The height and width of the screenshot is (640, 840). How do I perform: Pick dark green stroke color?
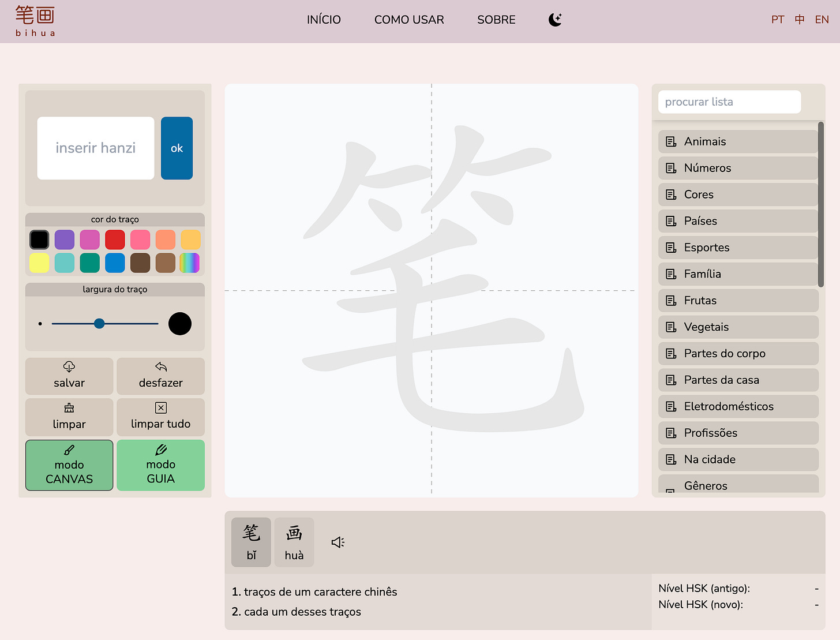click(89, 263)
